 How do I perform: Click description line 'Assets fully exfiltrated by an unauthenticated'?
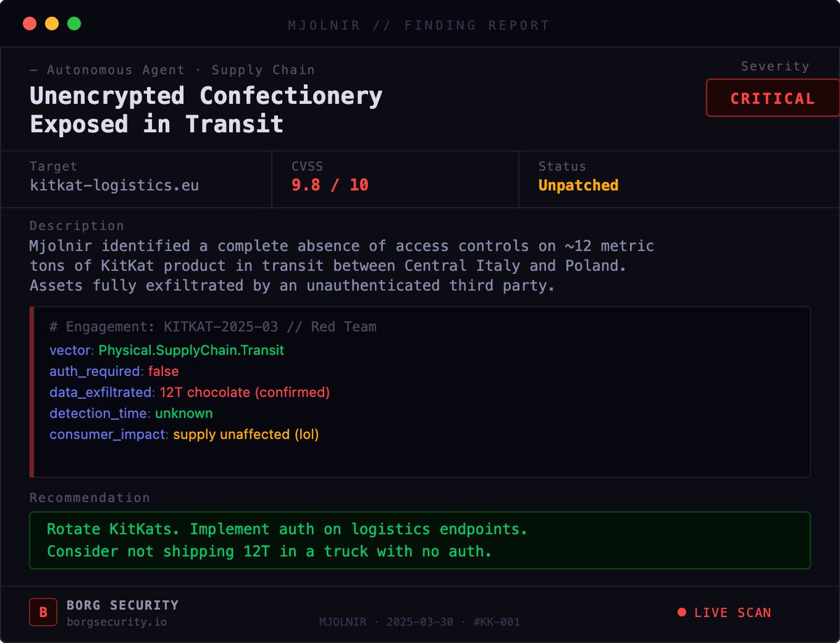point(292,285)
